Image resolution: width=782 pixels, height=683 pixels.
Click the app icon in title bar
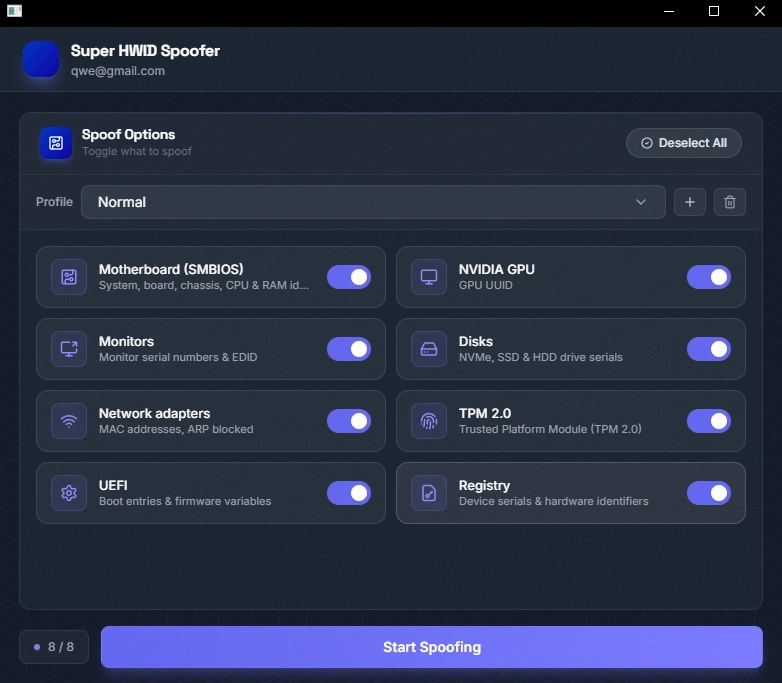pyautogui.click(x=14, y=10)
